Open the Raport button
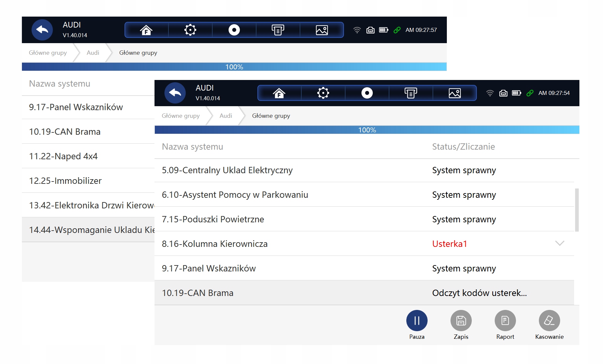Image resolution: width=603 pixels, height=364 pixels. point(505,321)
